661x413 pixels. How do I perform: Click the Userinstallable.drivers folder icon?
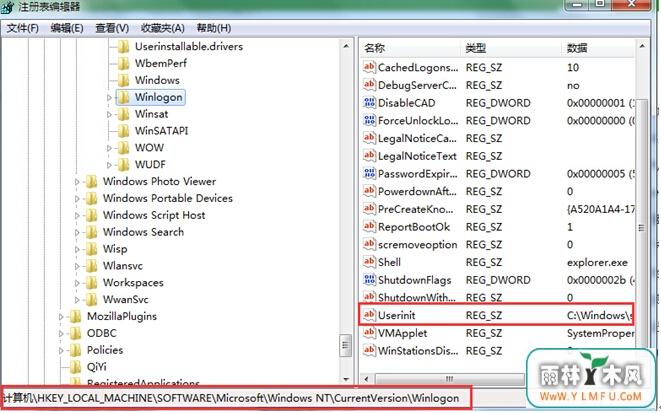(x=124, y=46)
